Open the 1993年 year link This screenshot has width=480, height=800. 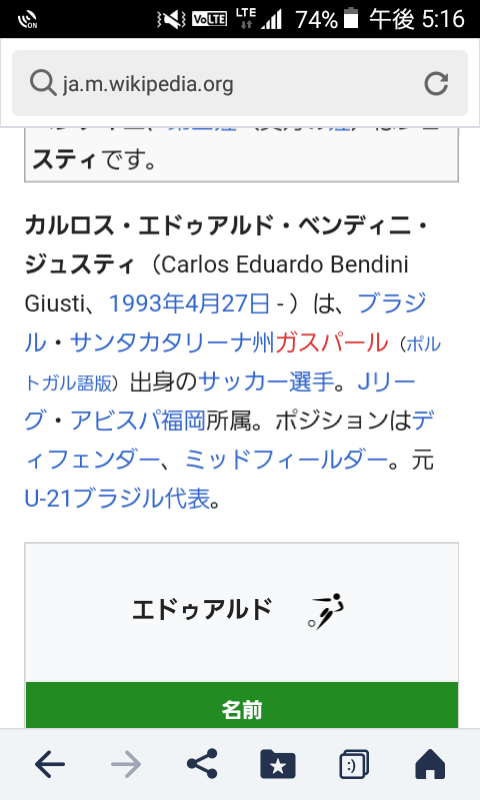[147, 303]
